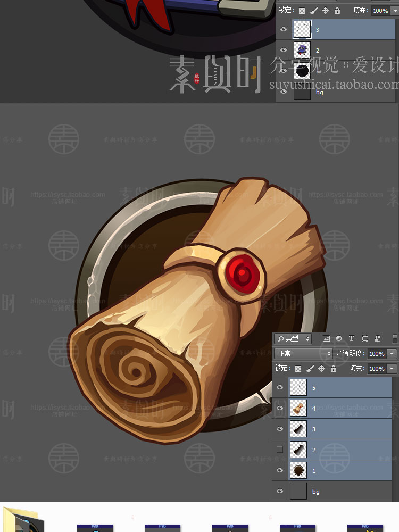
Task: Hide bg layer in upper panel
Action: click(x=284, y=92)
